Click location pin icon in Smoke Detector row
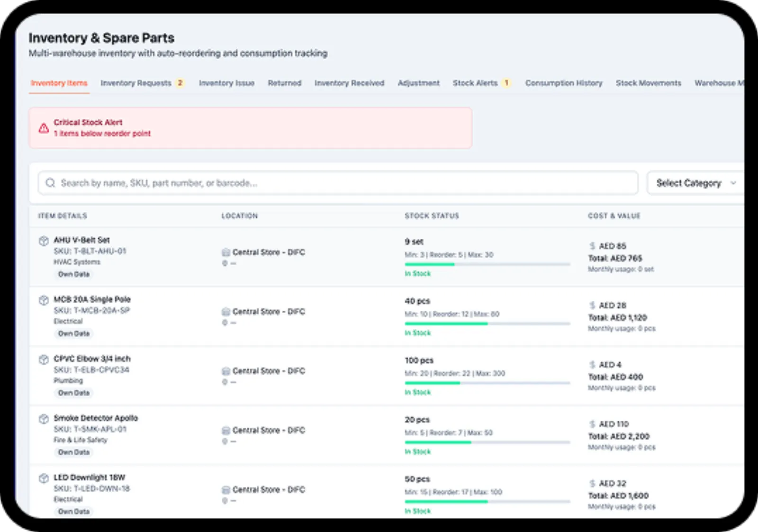This screenshot has width=758, height=532. 225,442
